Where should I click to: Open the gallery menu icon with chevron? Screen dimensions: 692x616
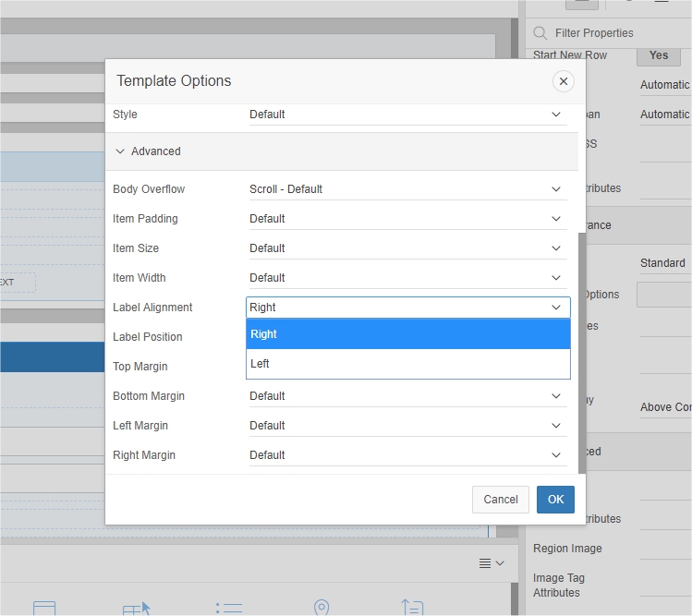click(492, 563)
